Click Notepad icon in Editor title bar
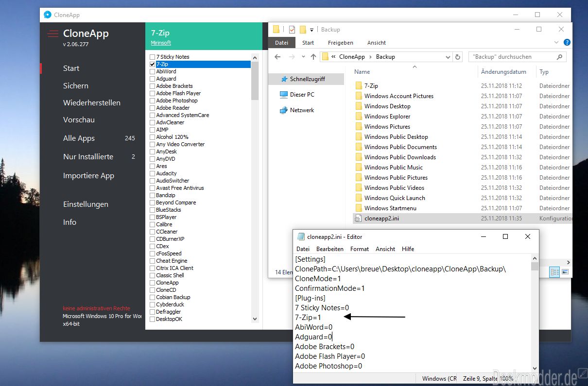 point(301,237)
